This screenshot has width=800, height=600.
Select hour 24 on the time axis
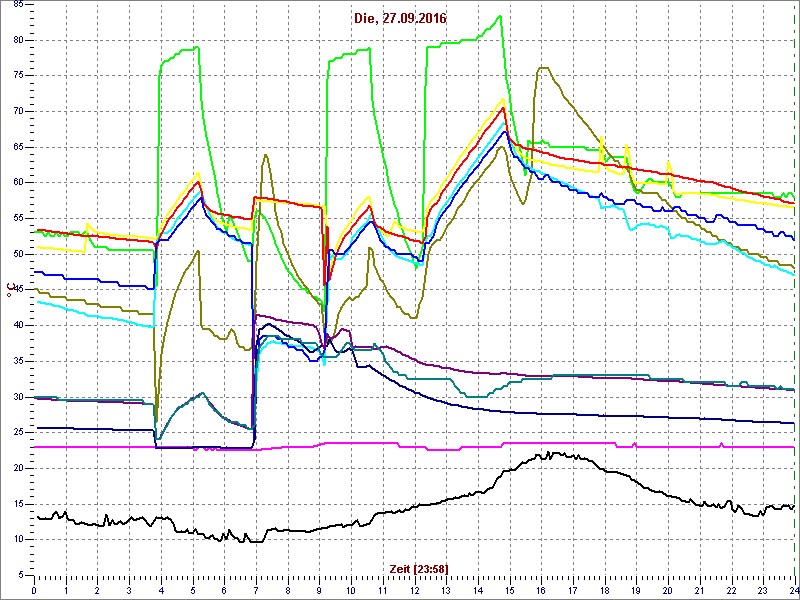click(793, 590)
